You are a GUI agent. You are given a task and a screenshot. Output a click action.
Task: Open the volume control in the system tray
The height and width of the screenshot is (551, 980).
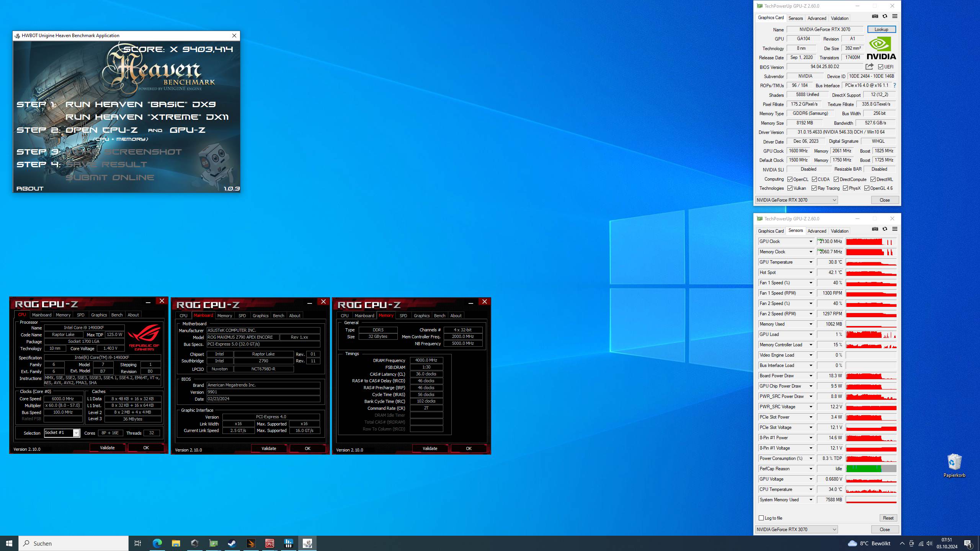click(x=929, y=543)
